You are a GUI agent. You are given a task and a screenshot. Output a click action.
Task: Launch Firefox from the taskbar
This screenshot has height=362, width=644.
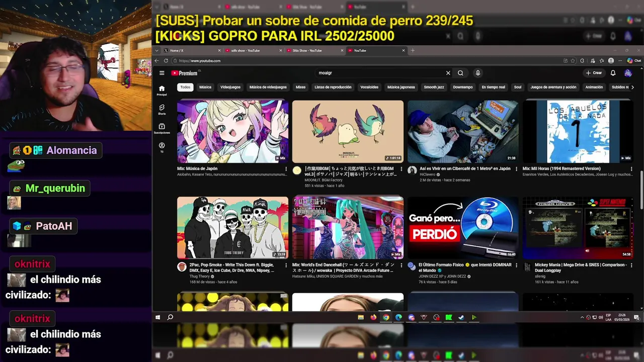(373, 317)
